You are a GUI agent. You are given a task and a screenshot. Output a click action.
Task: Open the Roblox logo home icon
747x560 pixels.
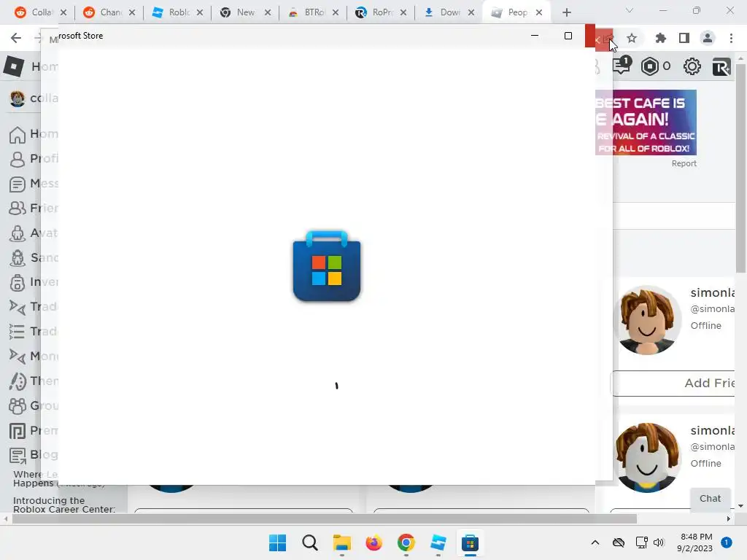(14, 66)
